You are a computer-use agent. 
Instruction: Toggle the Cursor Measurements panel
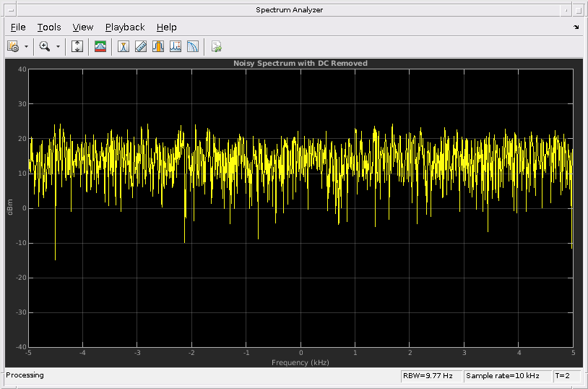(124, 46)
